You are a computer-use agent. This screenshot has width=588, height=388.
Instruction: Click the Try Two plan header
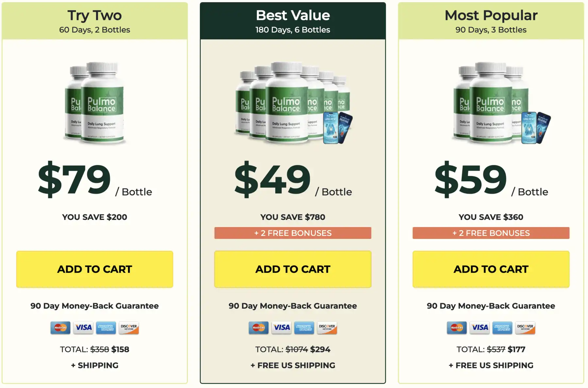pos(94,20)
